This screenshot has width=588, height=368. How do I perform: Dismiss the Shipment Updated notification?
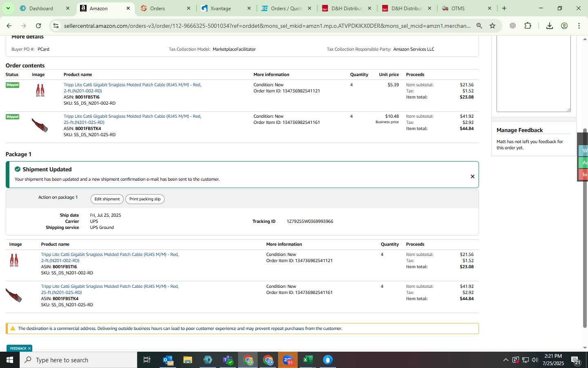click(472, 177)
